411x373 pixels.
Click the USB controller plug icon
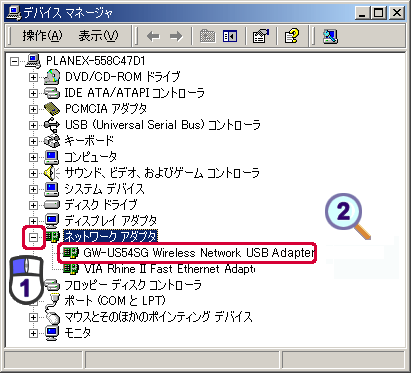[52, 125]
